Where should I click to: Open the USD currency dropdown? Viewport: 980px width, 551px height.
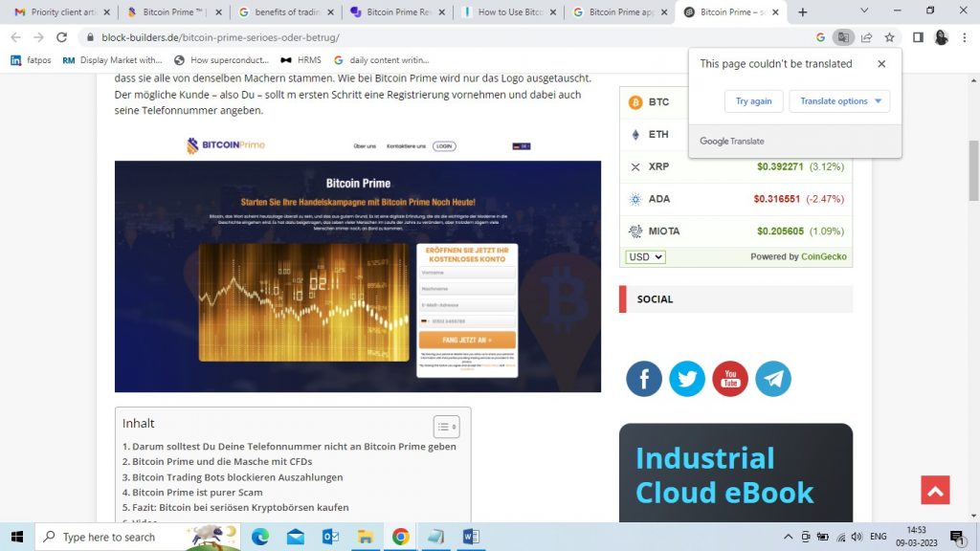(x=645, y=256)
